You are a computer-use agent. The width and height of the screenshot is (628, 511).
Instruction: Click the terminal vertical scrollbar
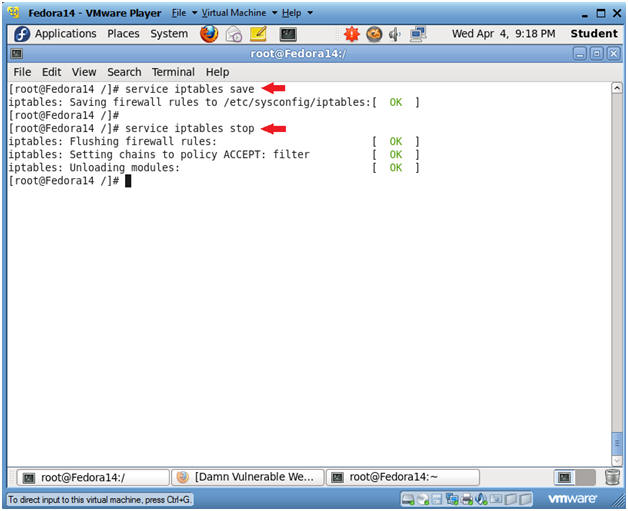click(x=616, y=270)
